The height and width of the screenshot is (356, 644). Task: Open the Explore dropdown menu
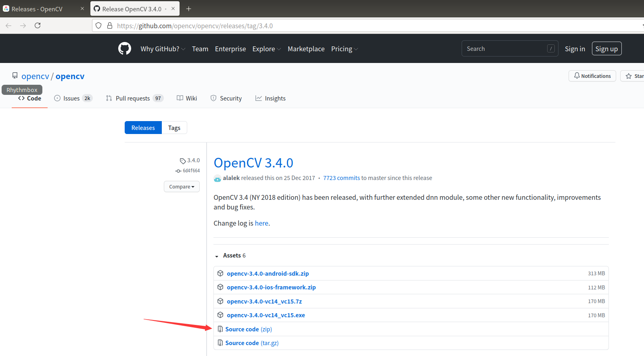point(267,49)
